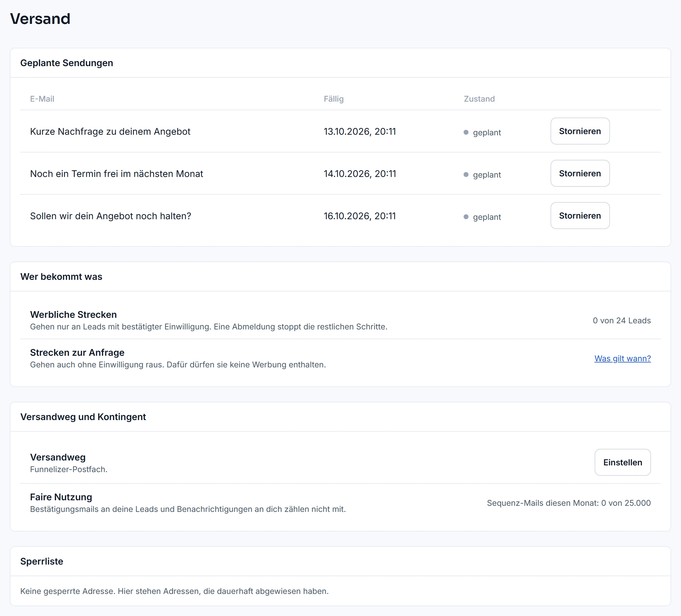Click the "Wer bekommt was" card title
This screenshot has width=681, height=616.
pos(61,276)
